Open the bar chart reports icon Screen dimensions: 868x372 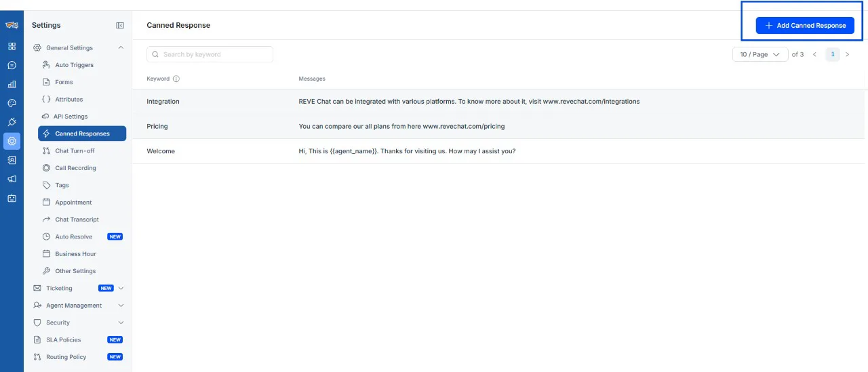(x=12, y=85)
